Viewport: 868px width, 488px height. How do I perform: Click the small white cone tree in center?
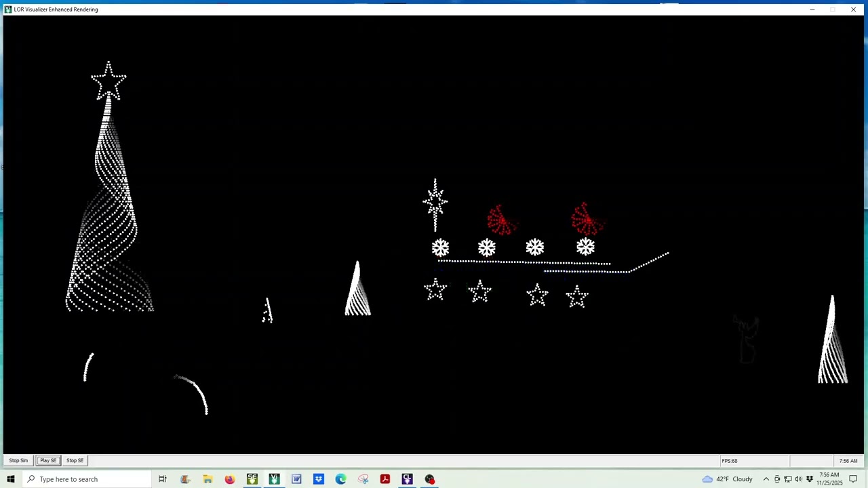(357, 289)
